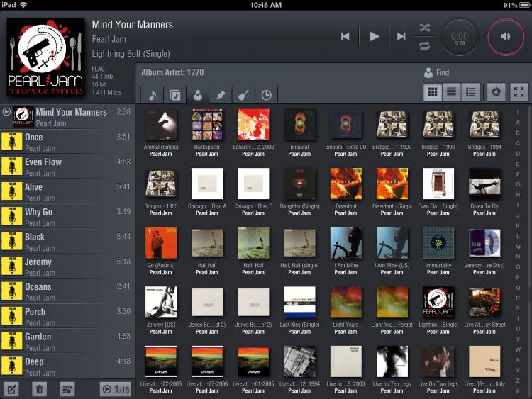Click the Pearl Jam artist name in header
Viewport: 532px width, 399px height.
[109, 39]
